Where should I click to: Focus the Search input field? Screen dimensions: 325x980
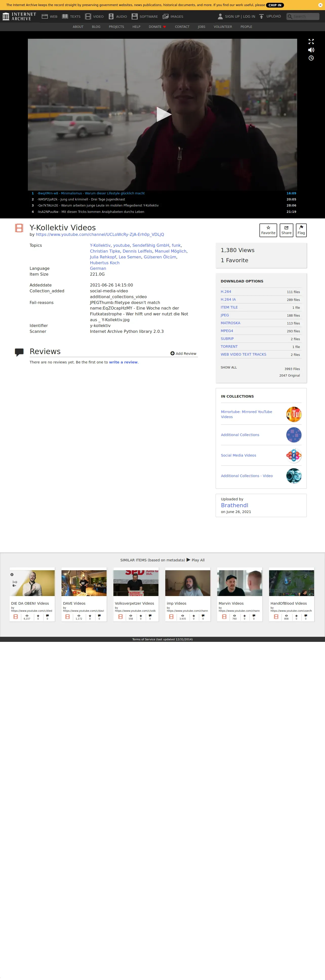click(303, 16)
